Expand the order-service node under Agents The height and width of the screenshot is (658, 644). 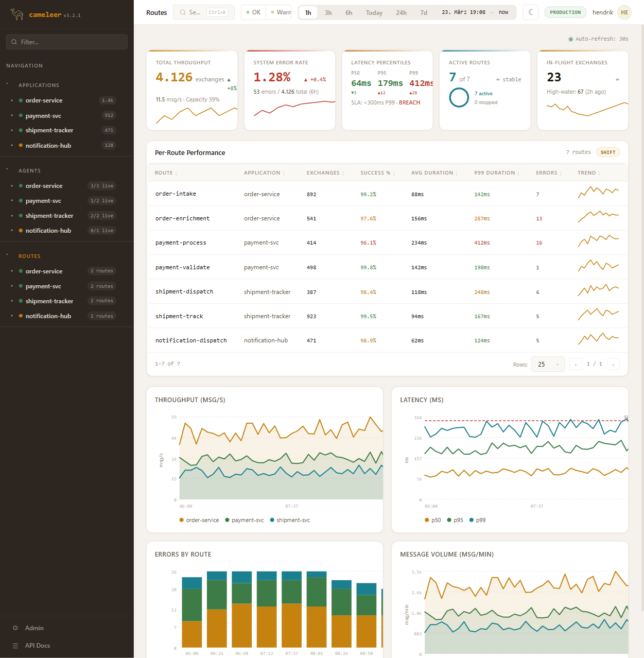click(x=12, y=186)
